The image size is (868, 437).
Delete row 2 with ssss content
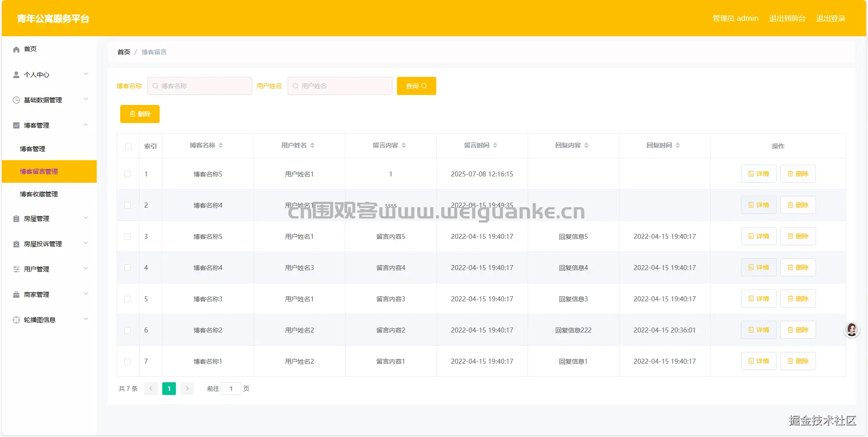tap(798, 205)
